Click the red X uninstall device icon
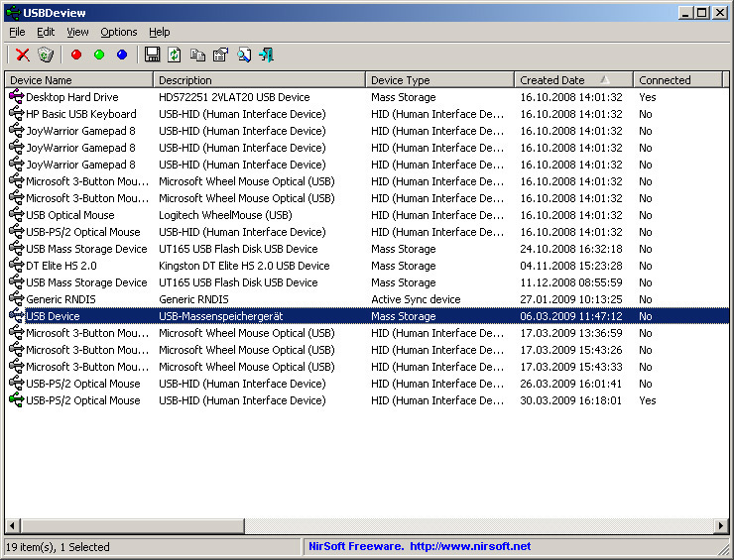The width and height of the screenshot is (734, 560). [x=23, y=55]
